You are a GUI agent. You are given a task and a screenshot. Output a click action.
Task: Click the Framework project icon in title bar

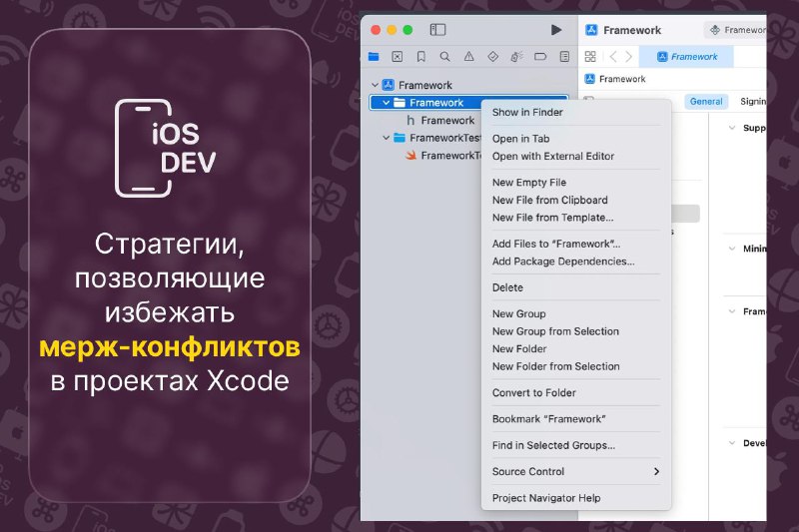point(591,30)
